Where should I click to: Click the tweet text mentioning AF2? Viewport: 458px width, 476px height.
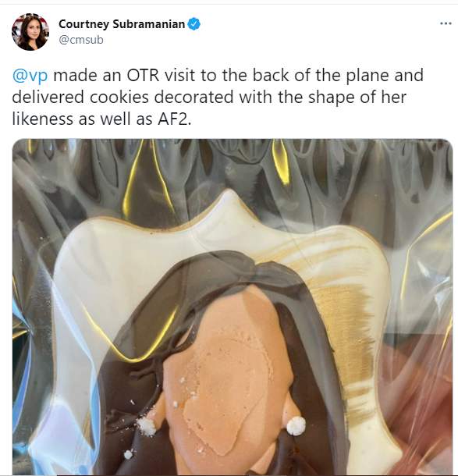click(218, 97)
